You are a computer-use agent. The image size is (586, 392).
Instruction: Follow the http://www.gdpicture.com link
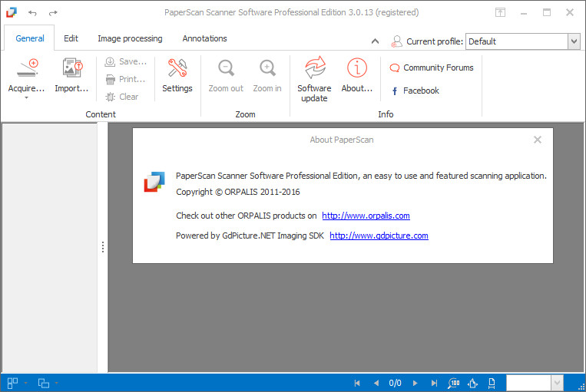pos(379,236)
